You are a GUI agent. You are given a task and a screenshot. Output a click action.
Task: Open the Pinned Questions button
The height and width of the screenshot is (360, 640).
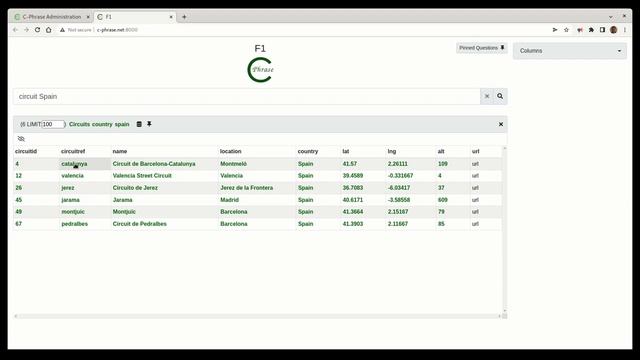point(482,48)
